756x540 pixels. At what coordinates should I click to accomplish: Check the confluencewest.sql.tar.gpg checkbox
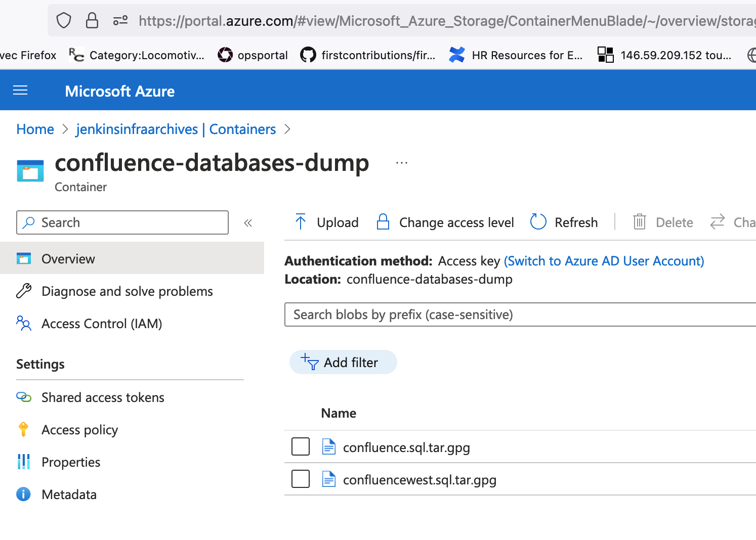pyautogui.click(x=300, y=479)
